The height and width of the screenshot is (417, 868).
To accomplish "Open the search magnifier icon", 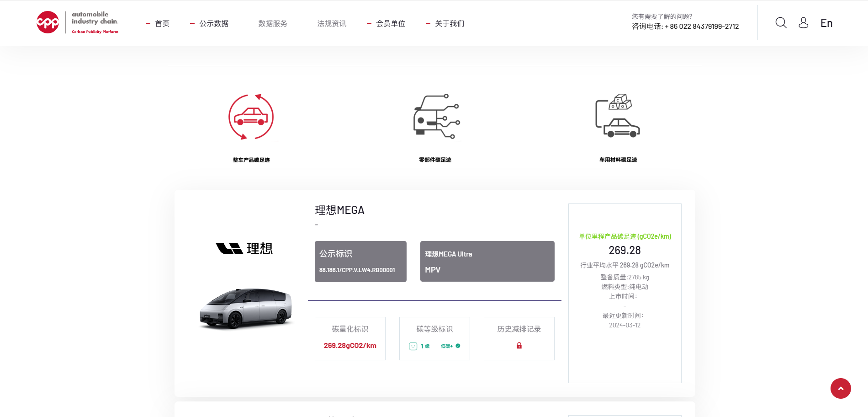I will (x=781, y=23).
